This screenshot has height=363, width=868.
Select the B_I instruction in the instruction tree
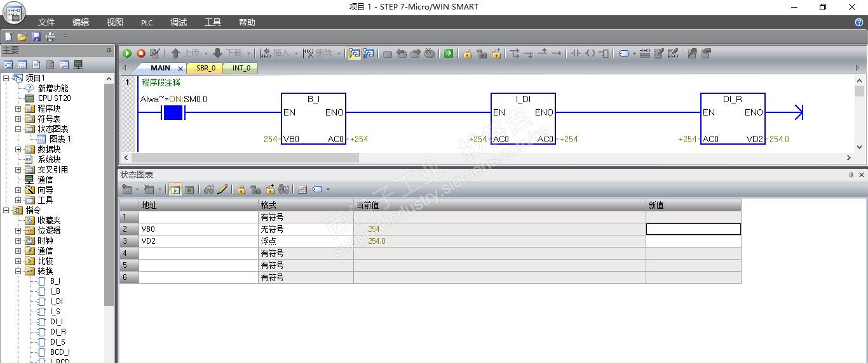(55, 281)
